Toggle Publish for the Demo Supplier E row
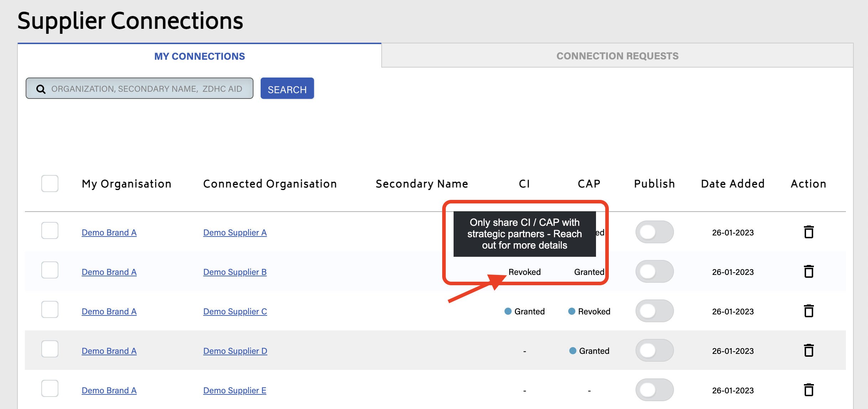 point(654,390)
